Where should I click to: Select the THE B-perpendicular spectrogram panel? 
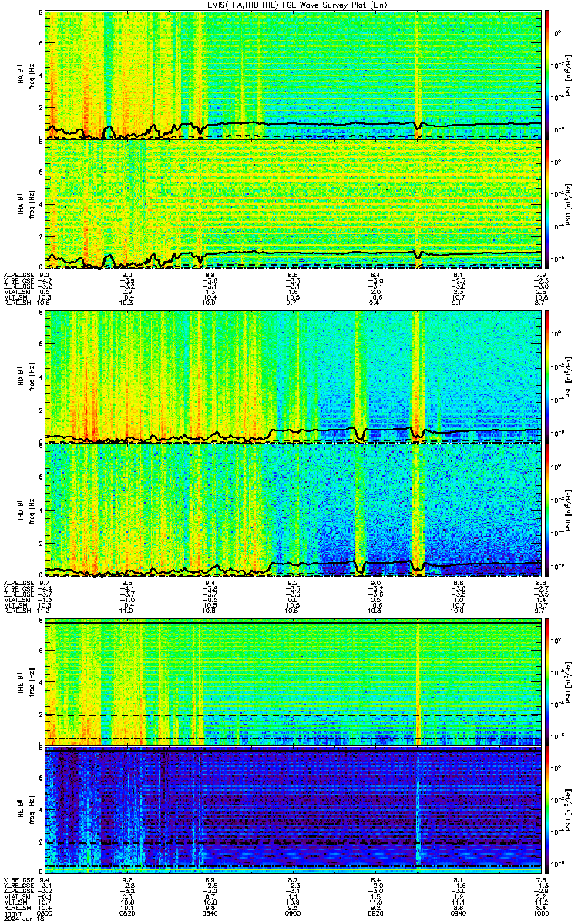pos(293,681)
